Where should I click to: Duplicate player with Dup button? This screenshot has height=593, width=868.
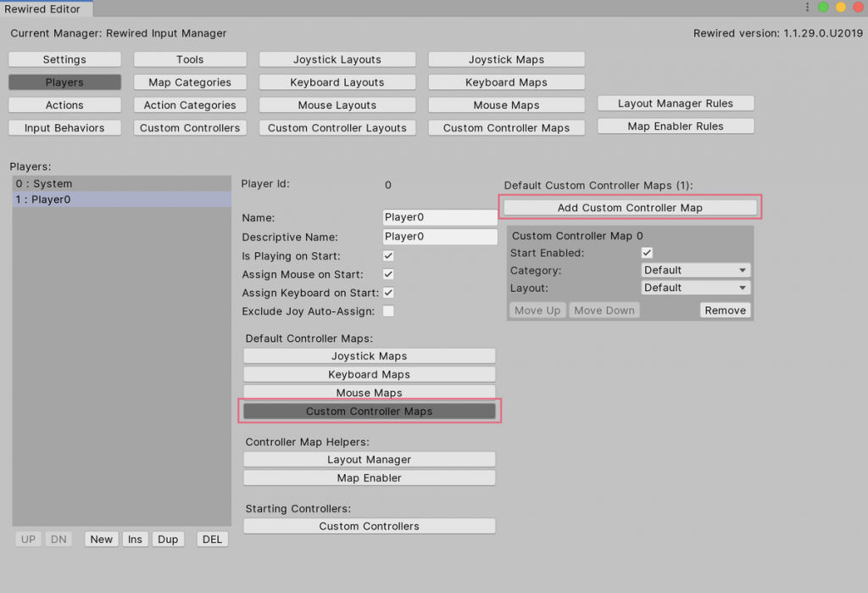point(168,540)
